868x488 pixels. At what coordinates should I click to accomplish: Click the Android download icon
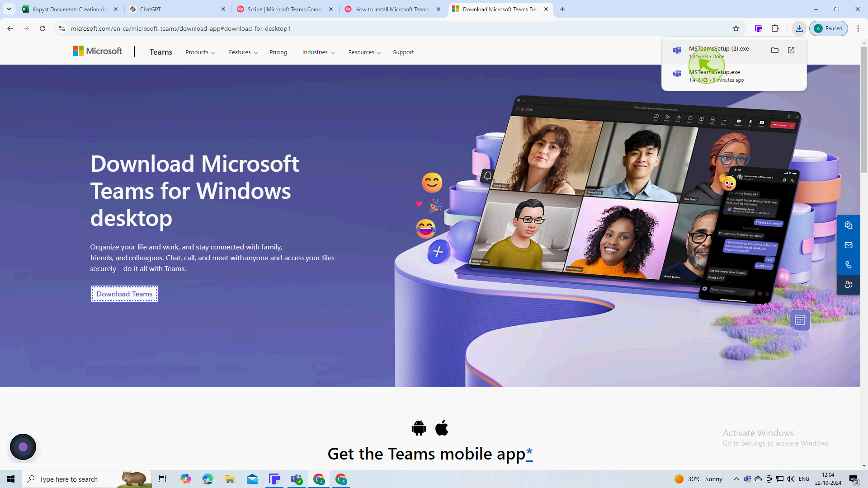[x=419, y=428]
